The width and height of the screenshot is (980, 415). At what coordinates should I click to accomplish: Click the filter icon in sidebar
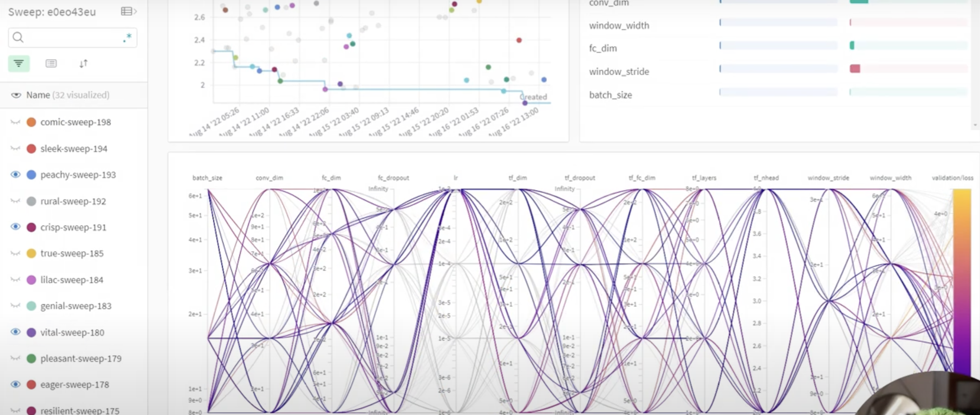(19, 64)
